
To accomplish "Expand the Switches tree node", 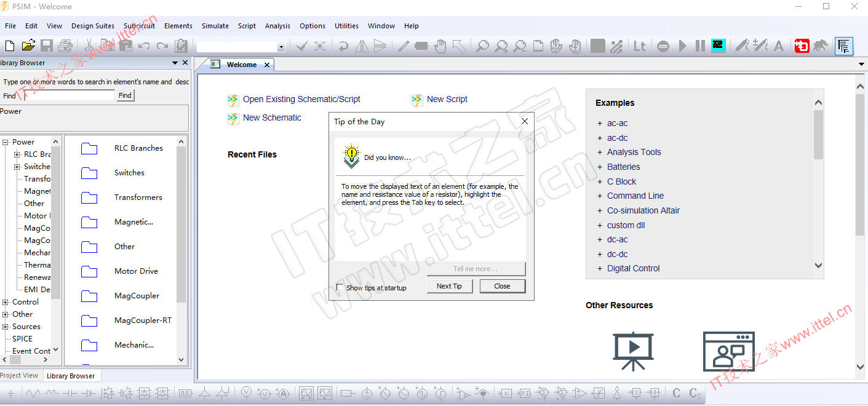I will click(x=17, y=167).
